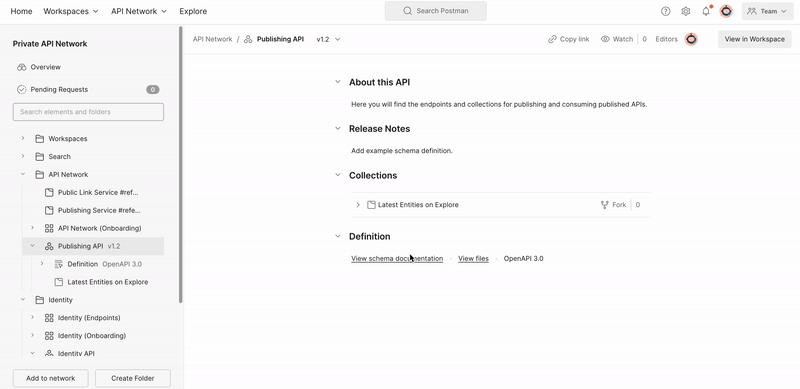This screenshot has width=800, height=389.
Task: Collapse the API Network folder in the tree
Action: pos(23,174)
